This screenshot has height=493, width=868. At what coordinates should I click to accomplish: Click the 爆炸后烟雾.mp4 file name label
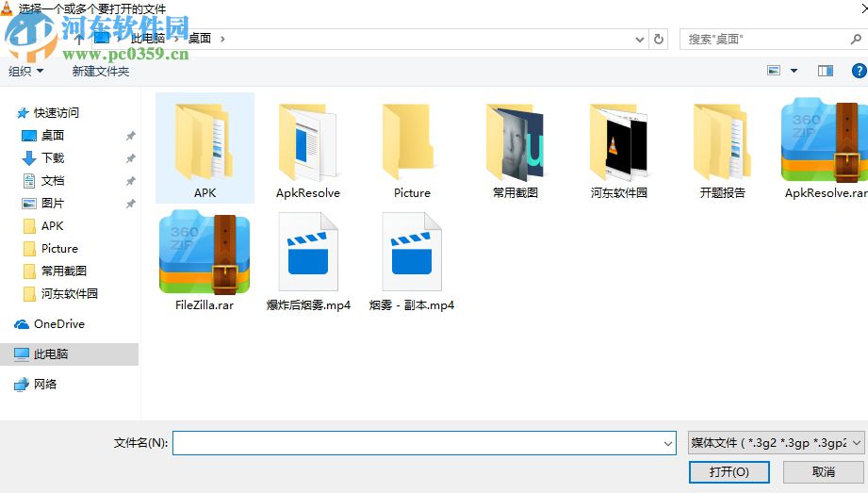[308, 305]
